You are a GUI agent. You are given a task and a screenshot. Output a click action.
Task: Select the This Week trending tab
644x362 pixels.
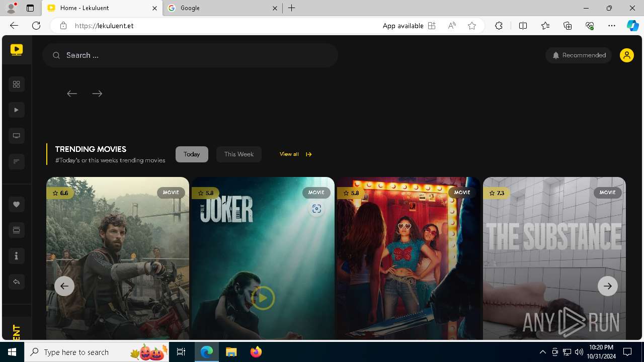point(239,154)
